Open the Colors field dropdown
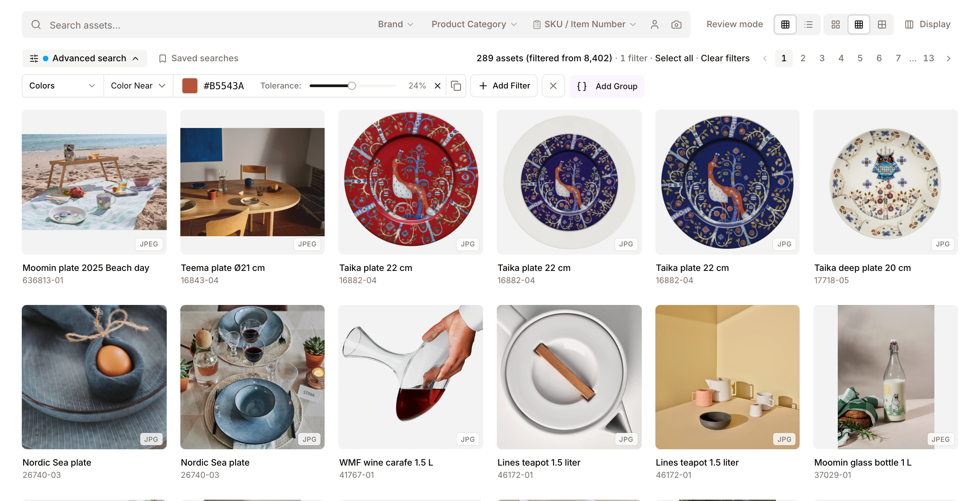This screenshot has width=980, height=501. (62, 86)
